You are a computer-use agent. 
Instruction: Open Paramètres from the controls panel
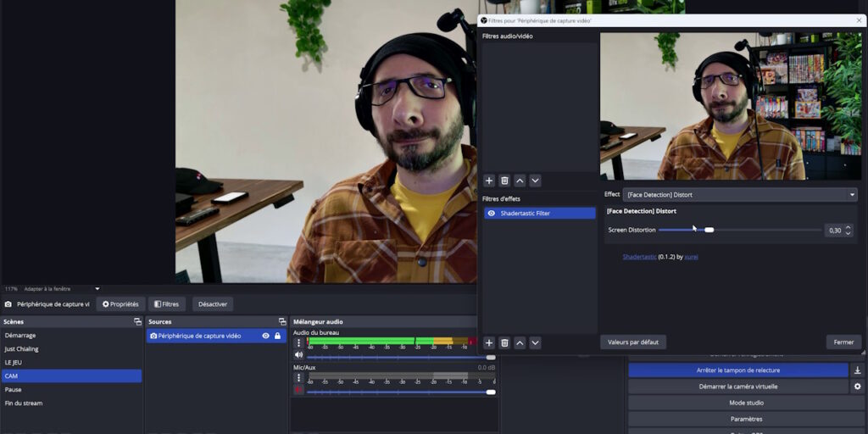746,419
